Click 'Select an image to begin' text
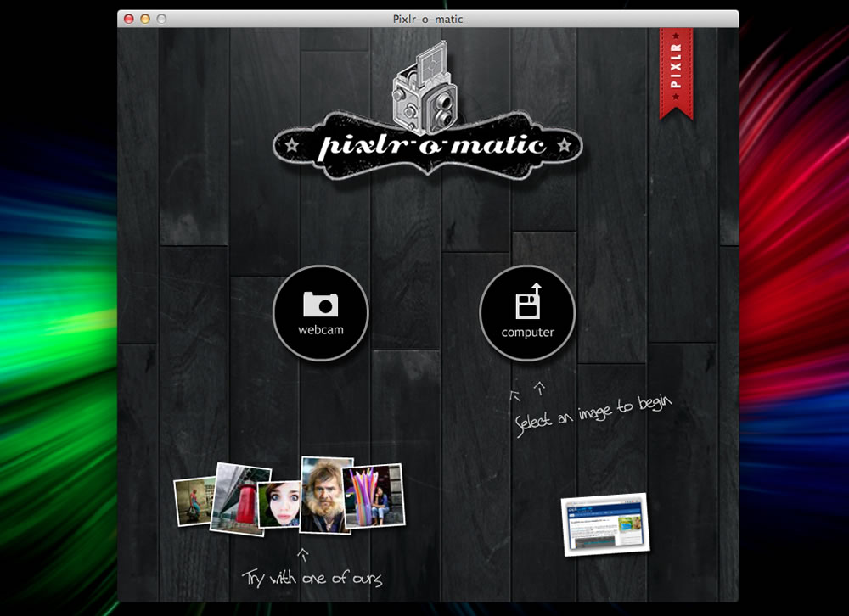The image size is (849, 616). (x=593, y=415)
